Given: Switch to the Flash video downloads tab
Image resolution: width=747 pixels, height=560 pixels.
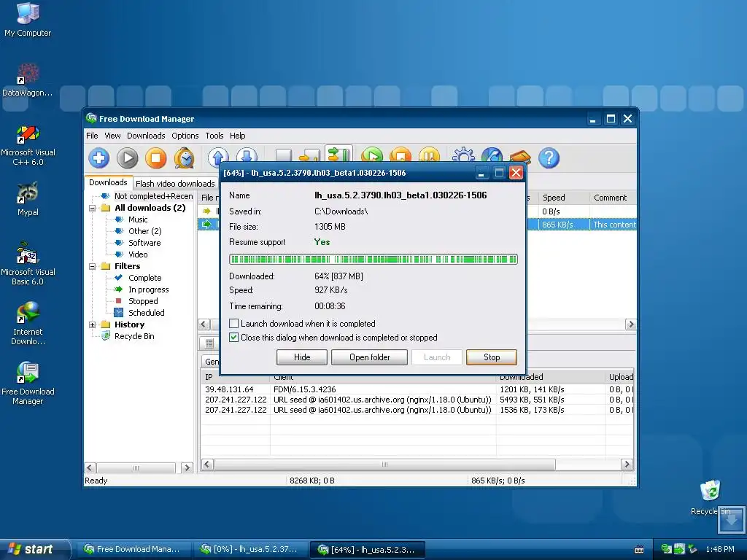Looking at the screenshot, I should (x=175, y=183).
